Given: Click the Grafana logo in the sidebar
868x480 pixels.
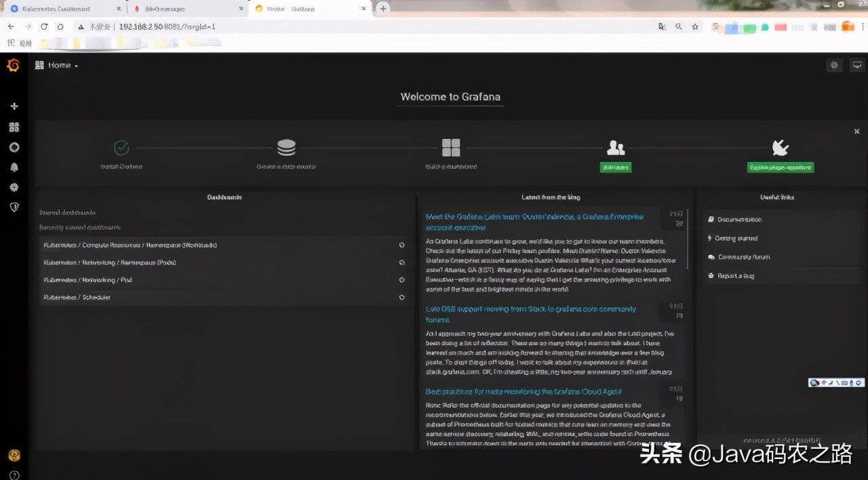Looking at the screenshot, I should pos(14,65).
